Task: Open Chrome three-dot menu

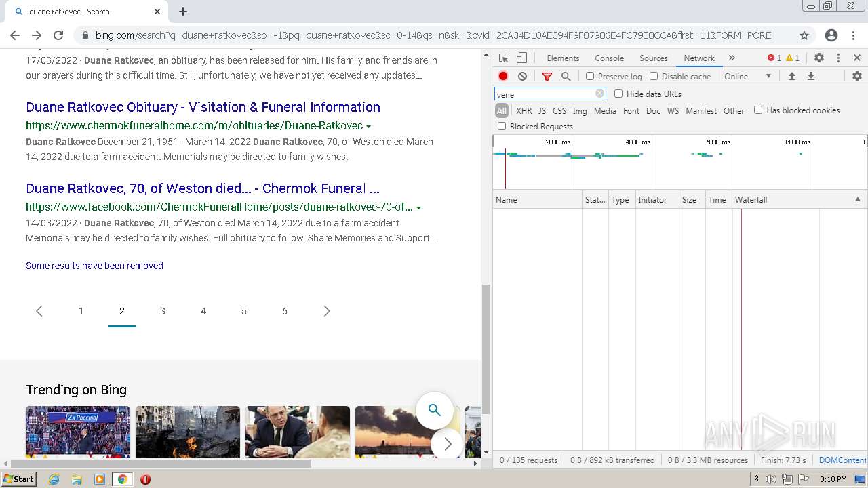Action: coord(854,35)
